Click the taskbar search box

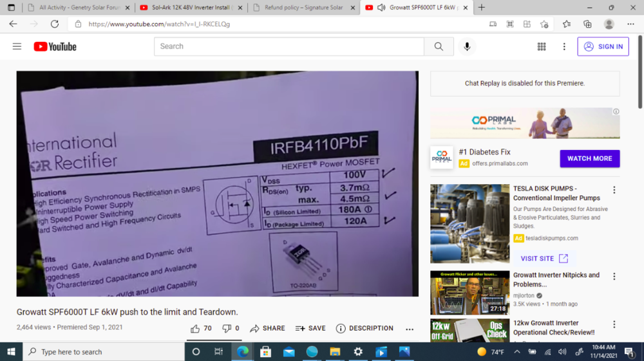(x=104, y=351)
